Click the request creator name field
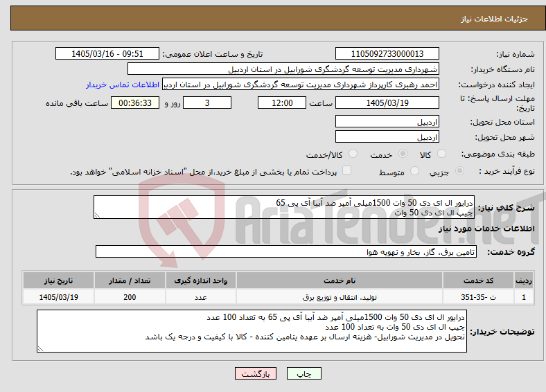Image resolution: width=546 pixels, height=392 pixels. pyautogui.click(x=301, y=84)
